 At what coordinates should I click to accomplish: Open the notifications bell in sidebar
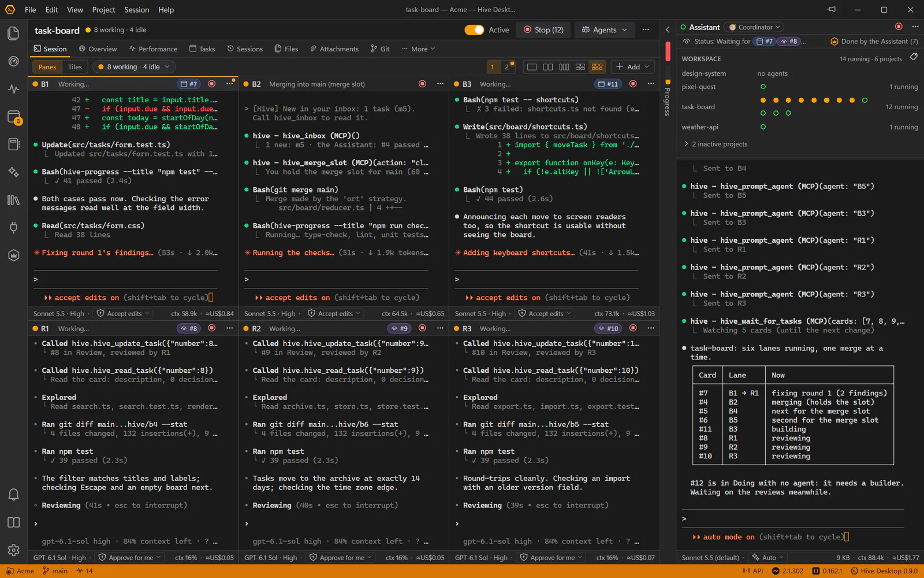(13, 494)
